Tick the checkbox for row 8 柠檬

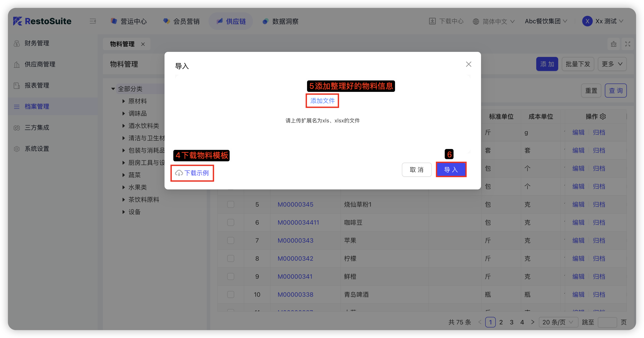pyautogui.click(x=231, y=259)
